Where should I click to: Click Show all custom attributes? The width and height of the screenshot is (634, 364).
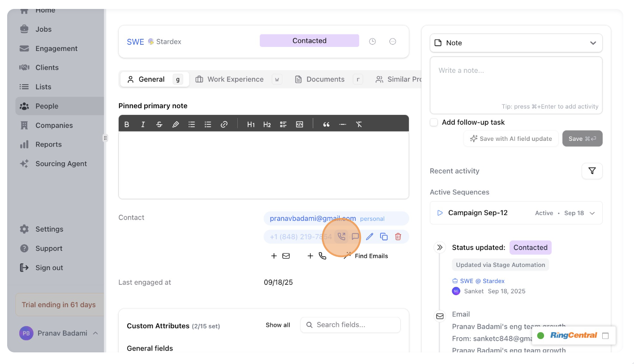point(278,325)
